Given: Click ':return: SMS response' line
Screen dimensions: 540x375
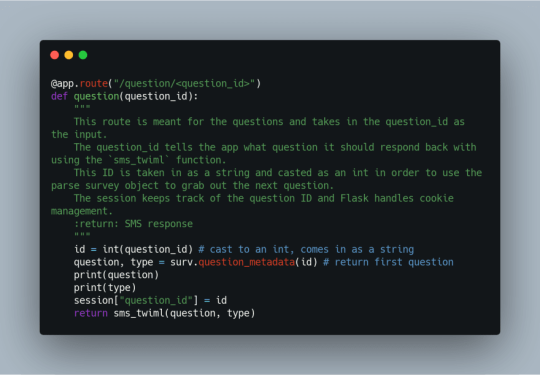Looking at the screenshot, I should pos(133,224).
